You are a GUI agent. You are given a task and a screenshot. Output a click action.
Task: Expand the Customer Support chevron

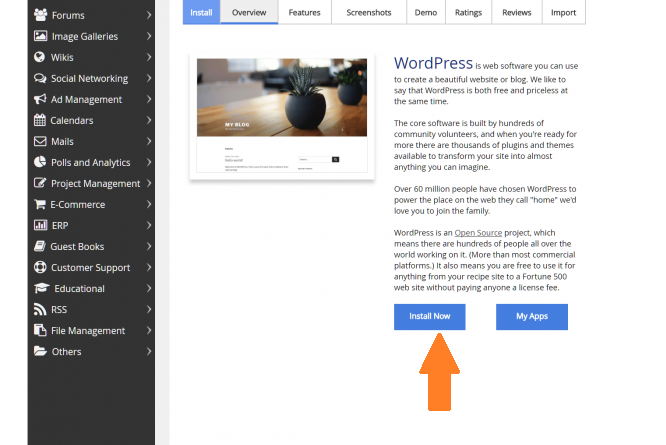[x=149, y=267]
